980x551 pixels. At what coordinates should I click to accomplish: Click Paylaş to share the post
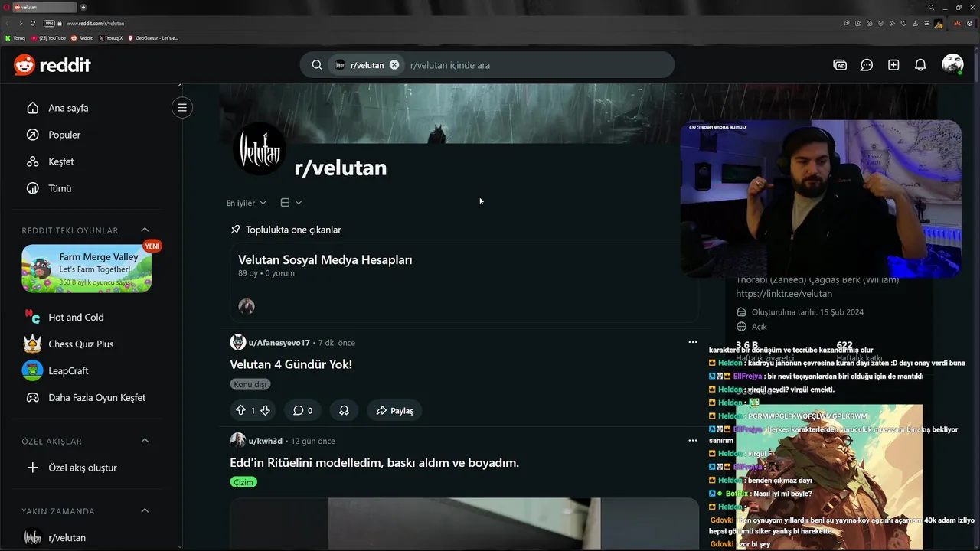point(394,411)
